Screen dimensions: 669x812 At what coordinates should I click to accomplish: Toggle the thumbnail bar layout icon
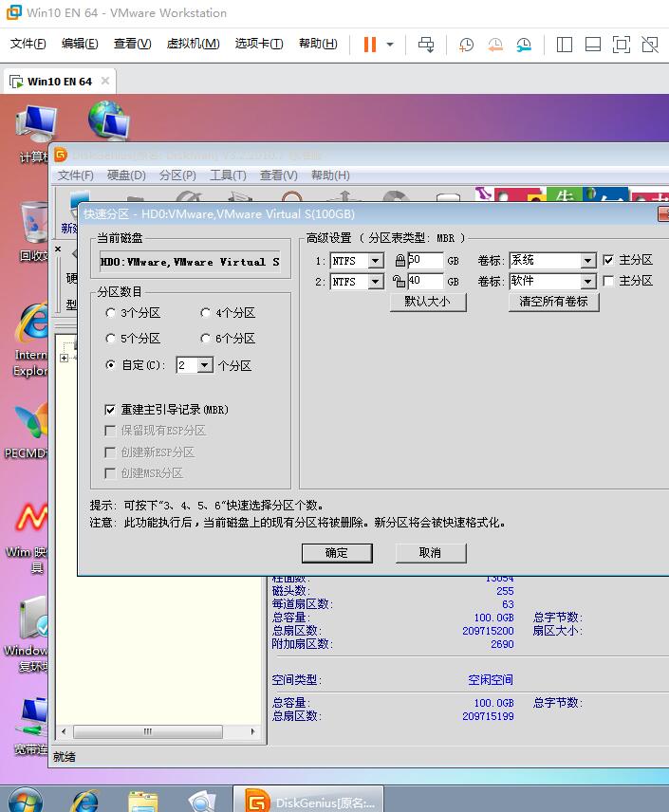593,45
